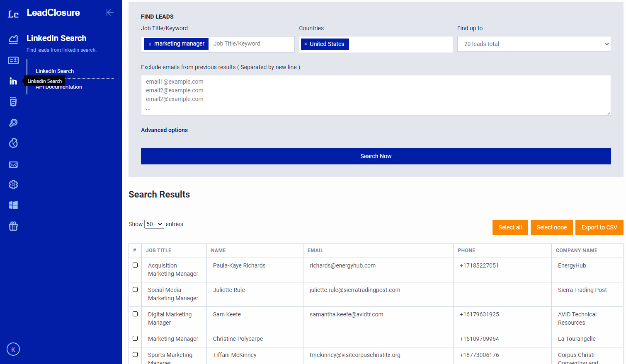Open the pie chart icon in sidebar

[x=13, y=143]
